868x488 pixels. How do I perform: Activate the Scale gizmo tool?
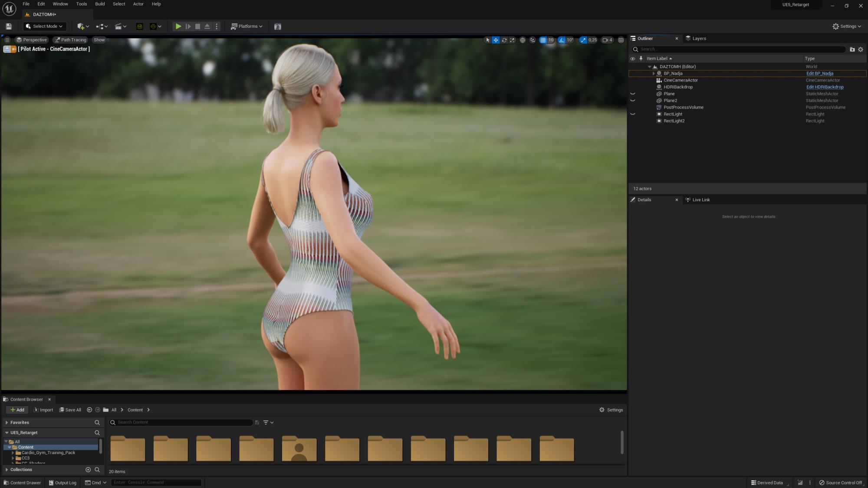click(x=512, y=40)
